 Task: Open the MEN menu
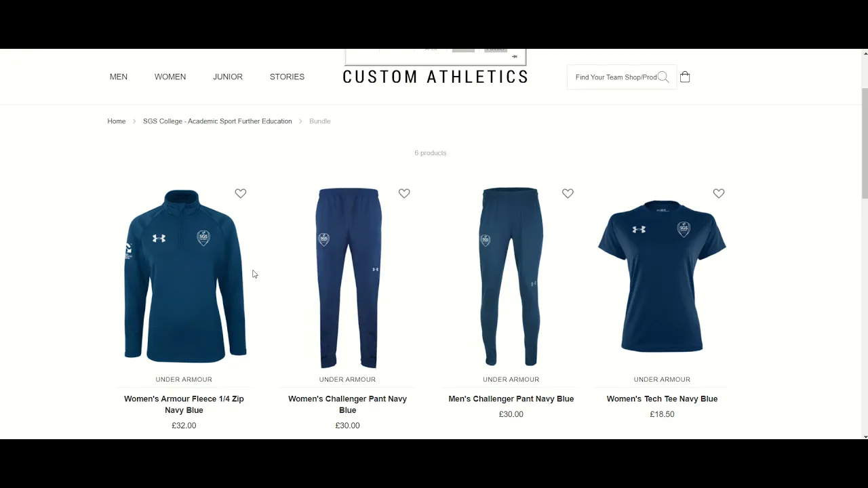pos(119,77)
